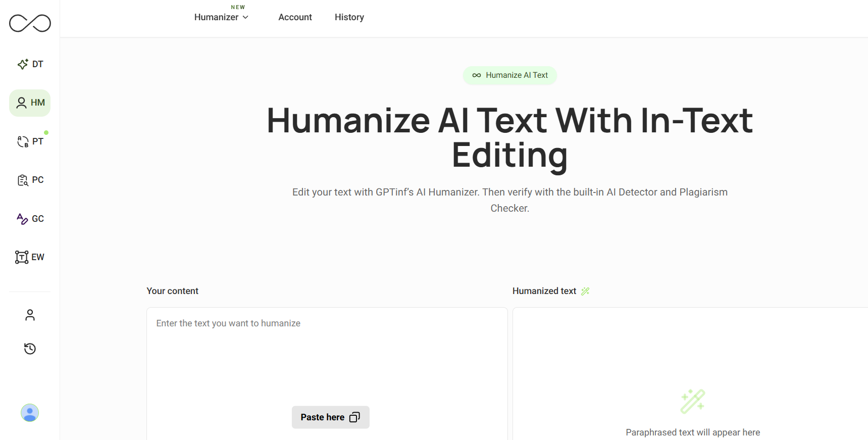
Task: Click the large wand icon in output panel
Action: click(693, 401)
